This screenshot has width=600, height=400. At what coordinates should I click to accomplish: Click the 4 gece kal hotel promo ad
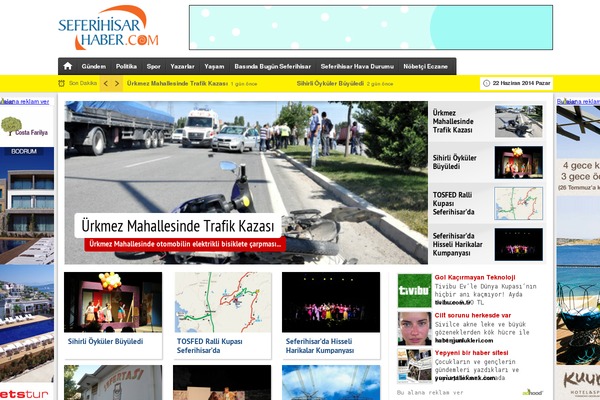pyautogui.click(x=579, y=176)
